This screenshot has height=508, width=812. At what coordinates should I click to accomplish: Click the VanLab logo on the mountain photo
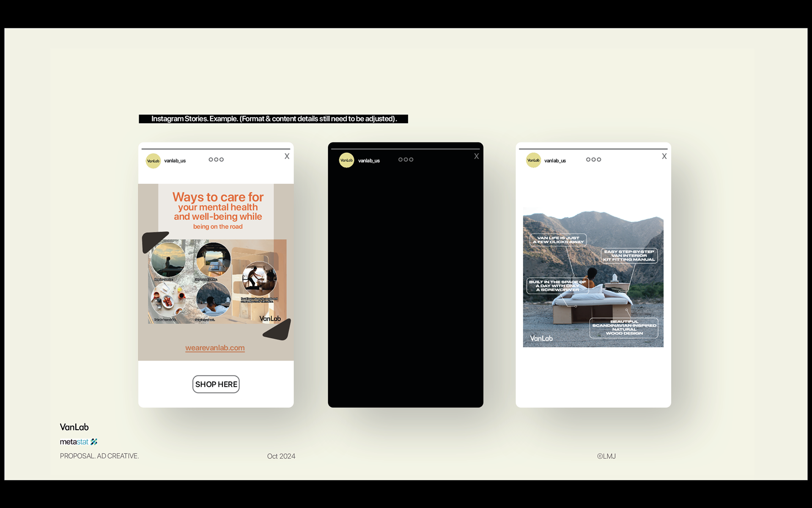tap(541, 338)
